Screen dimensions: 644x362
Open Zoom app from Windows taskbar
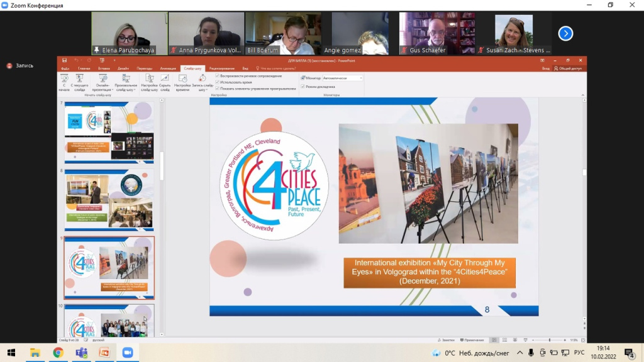[x=128, y=353]
